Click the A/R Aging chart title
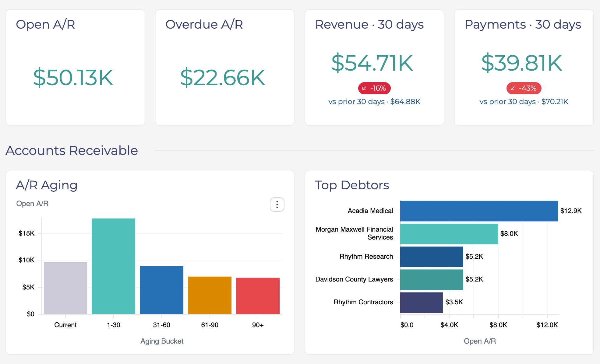This screenshot has height=364, width=600. [x=47, y=185]
